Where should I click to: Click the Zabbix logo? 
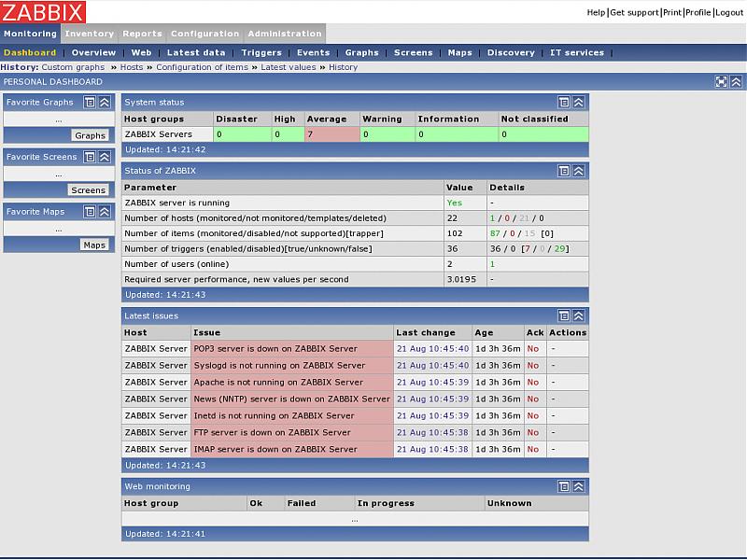(43, 12)
